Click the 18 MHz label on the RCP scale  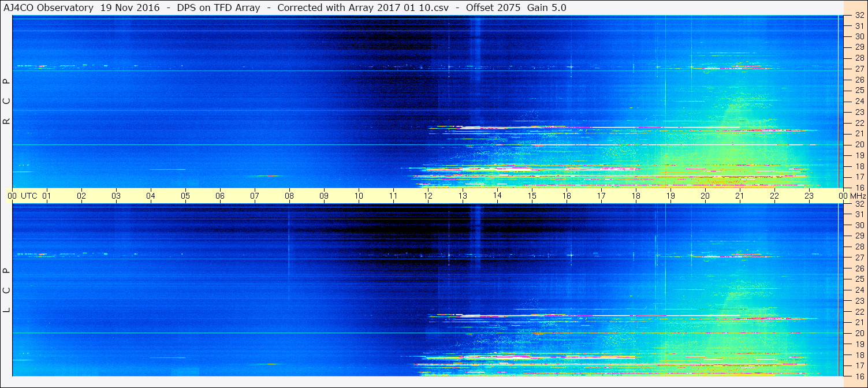pyautogui.click(x=859, y=166)
